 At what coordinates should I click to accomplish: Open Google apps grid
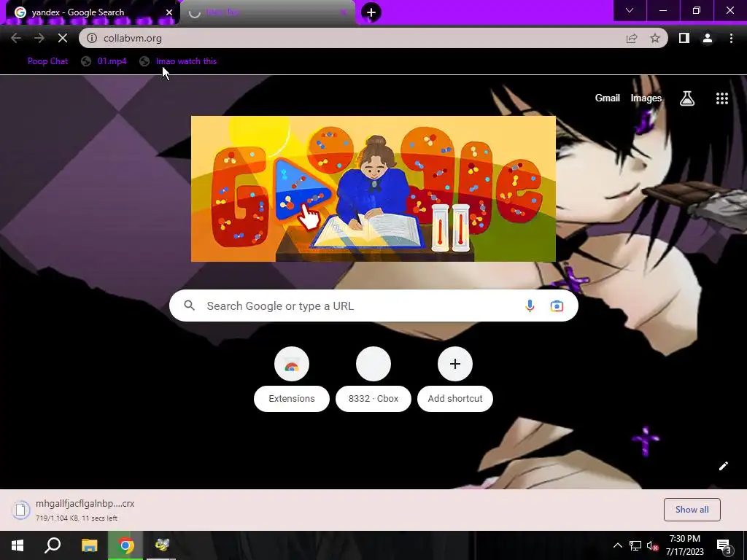722,98
